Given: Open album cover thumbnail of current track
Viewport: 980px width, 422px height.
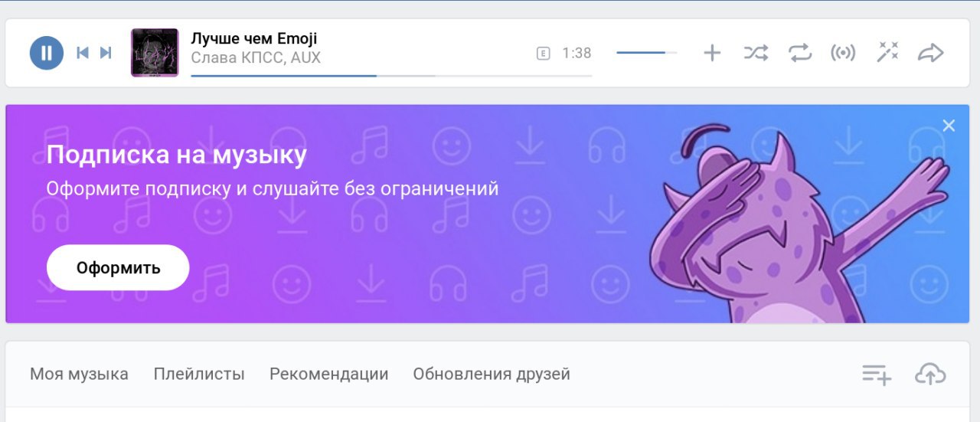Looking at the screenshot, I should [x=155, y=53].
